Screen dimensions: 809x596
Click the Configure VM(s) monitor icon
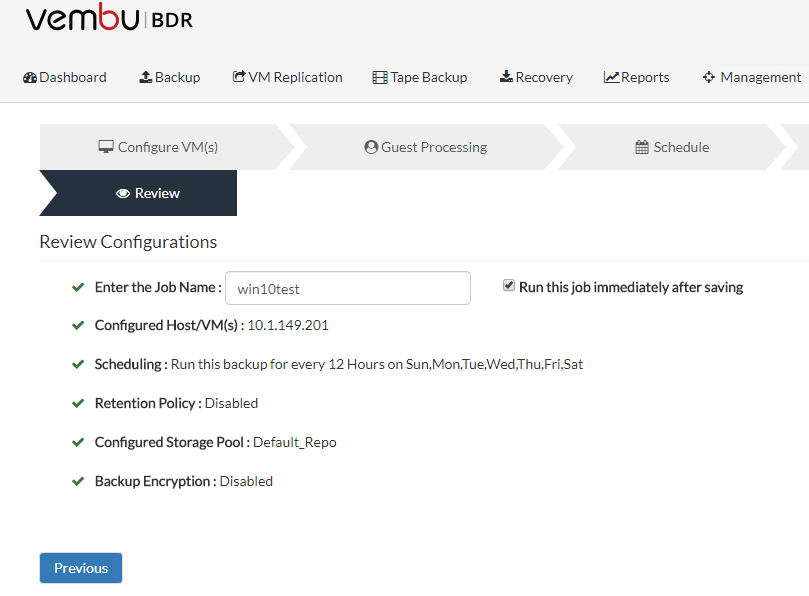click(x=106, y=147)
